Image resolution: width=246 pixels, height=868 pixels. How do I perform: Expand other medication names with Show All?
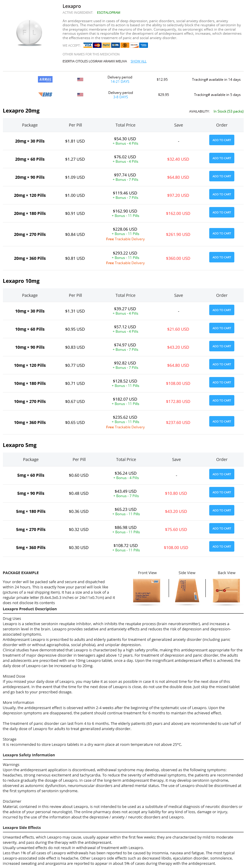[x=138, y=61]
